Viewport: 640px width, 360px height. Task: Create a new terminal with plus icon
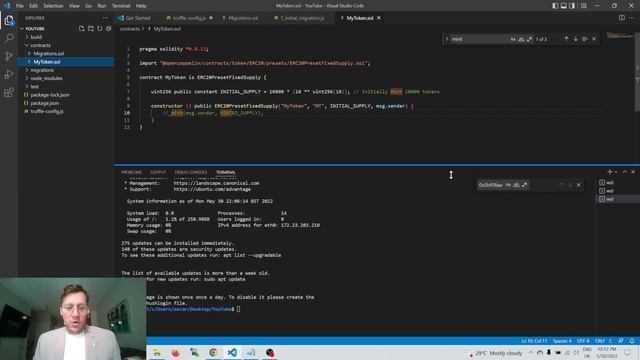(610, 172)
